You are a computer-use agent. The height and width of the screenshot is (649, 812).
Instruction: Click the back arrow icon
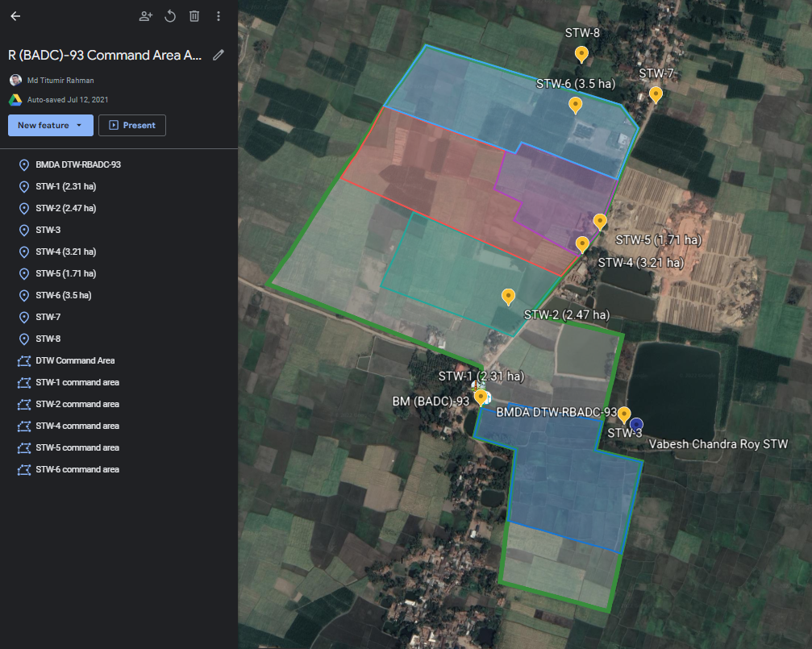coord(15,16)
